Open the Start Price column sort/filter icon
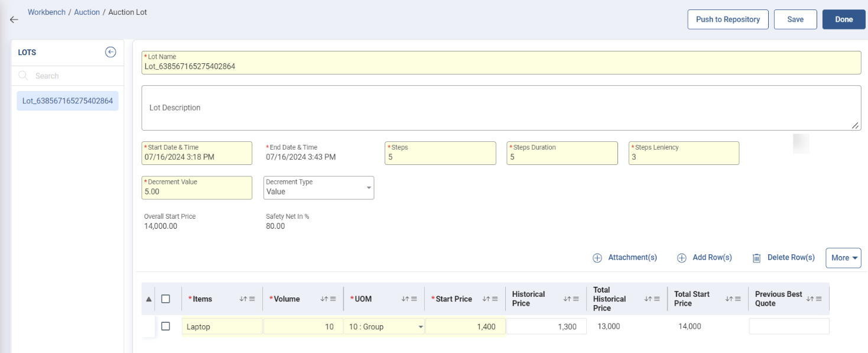 tap(490, 299)
